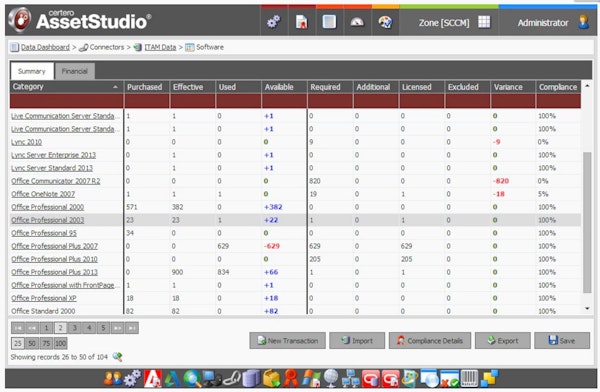Open the yellow and blue squares dock icon
This screenshot has height=392, width=600.
click(489, 379)
